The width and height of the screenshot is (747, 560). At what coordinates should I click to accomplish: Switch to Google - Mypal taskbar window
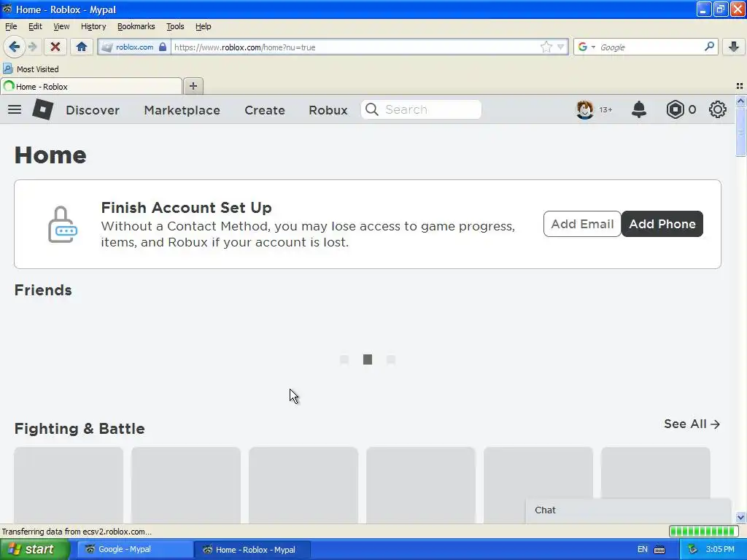point(134,549)
